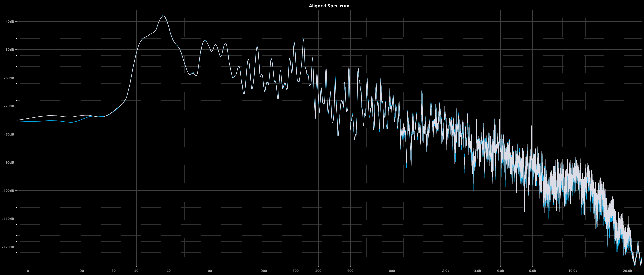
Task: Click the -40dB y-axis label
Action: [9, 22]
